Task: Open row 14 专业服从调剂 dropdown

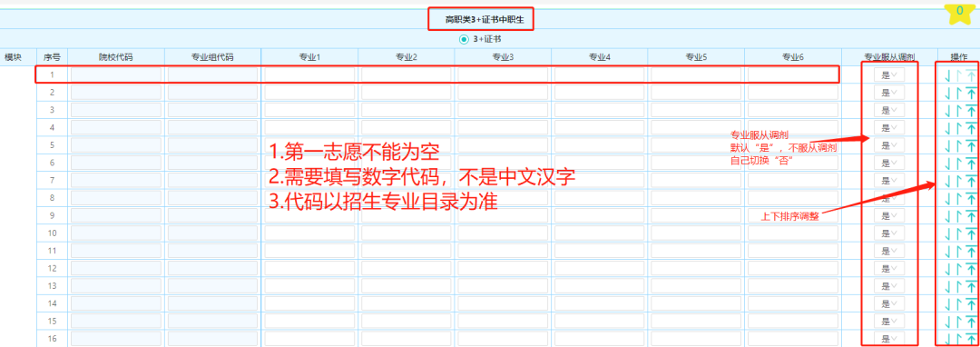Action: point(888,304)
